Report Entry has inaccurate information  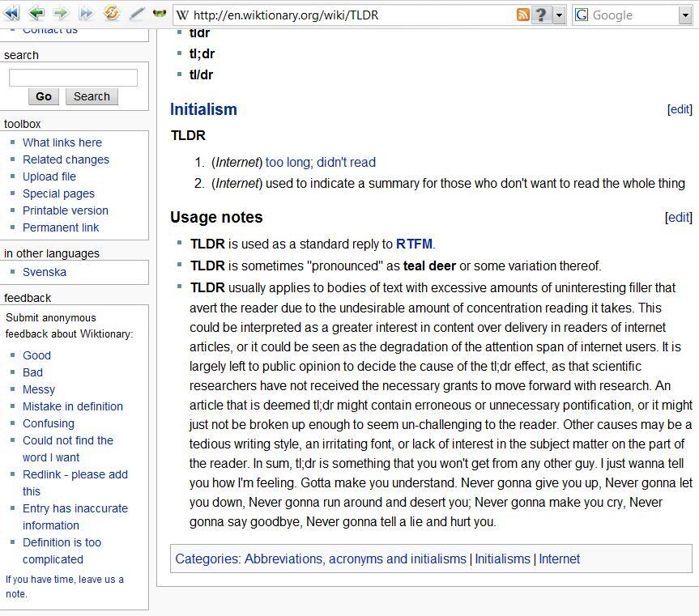click(x=75, y=516)
